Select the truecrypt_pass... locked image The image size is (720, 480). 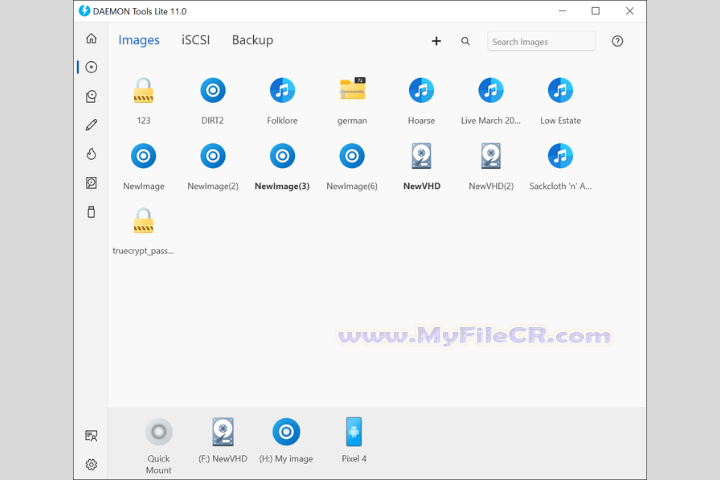(143, 221)
